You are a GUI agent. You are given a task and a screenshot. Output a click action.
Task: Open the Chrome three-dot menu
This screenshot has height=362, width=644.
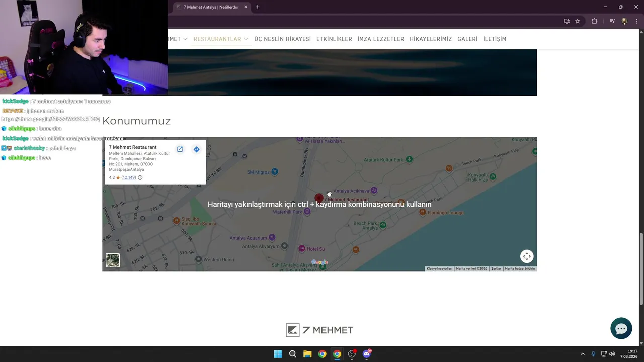[636, 21]
